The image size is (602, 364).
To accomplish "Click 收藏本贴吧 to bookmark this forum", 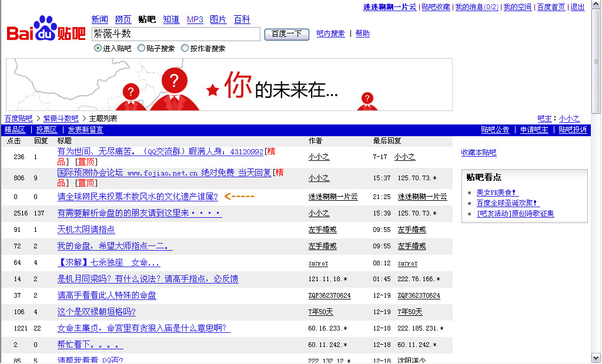I will tap(479, 153).
